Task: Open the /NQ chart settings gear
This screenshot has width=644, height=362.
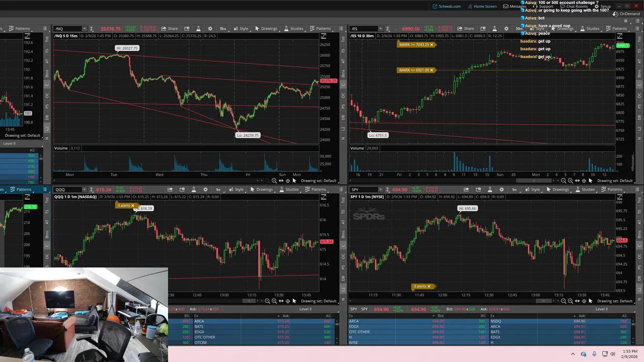Action: [210, 29]
